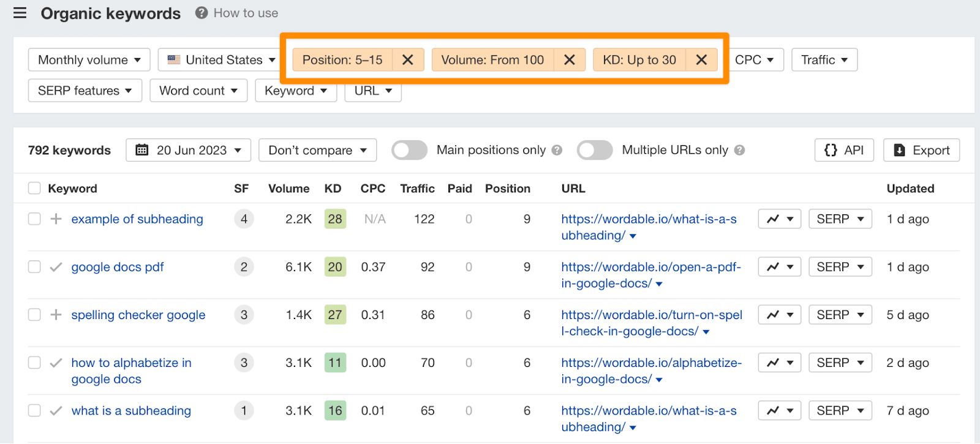Remove the Volume: From 100 filter
Image resolution: width=980 pixels, height=444 pixels.
(570, 60)
